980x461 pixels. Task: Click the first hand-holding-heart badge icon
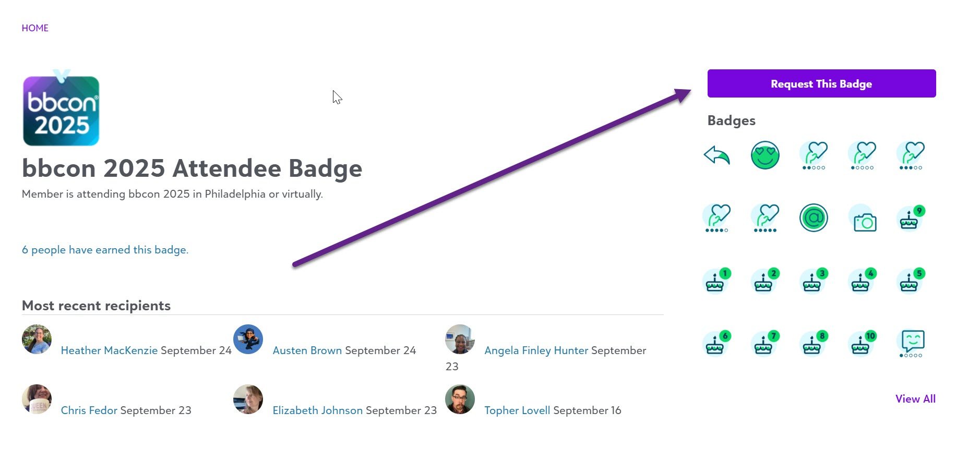coord(813,155)
